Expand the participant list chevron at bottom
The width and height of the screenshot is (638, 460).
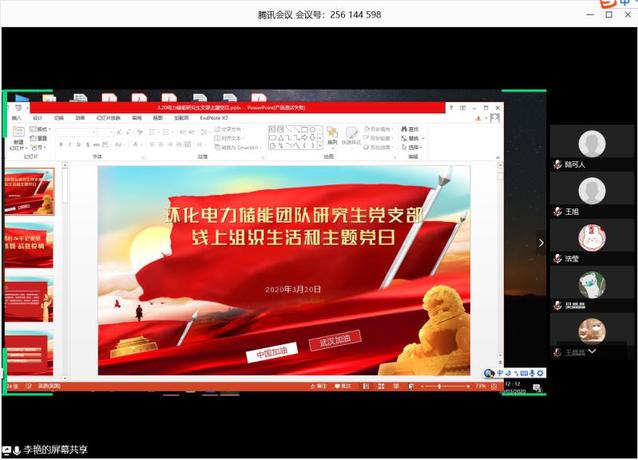592,352
